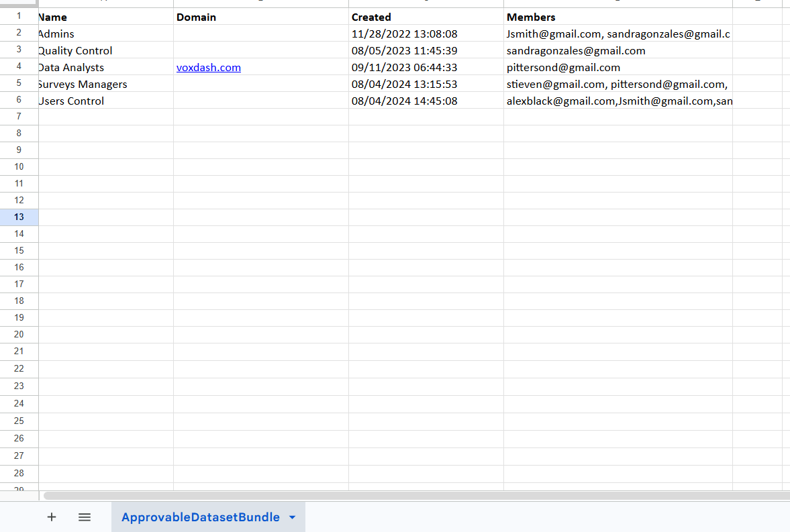This screenshot has height=532, width=790.
Task: Select the Surveys Managers cell
Action: coord(106,84)
